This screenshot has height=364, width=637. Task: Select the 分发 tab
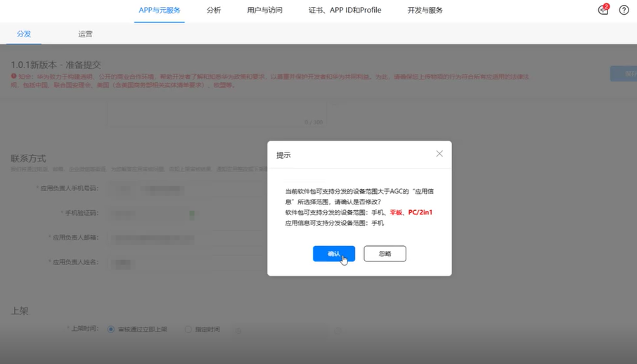[24, 34]
